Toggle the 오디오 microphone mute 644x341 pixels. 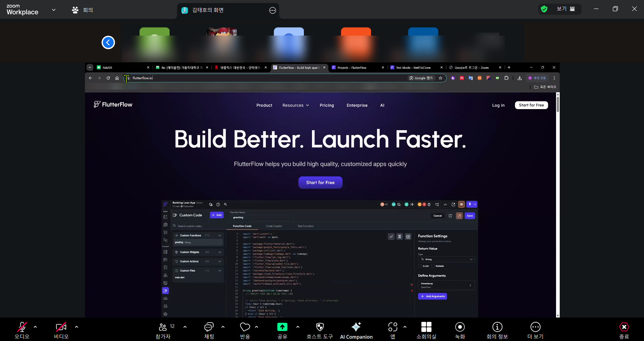pyautogui.click(x=22, y=331)
